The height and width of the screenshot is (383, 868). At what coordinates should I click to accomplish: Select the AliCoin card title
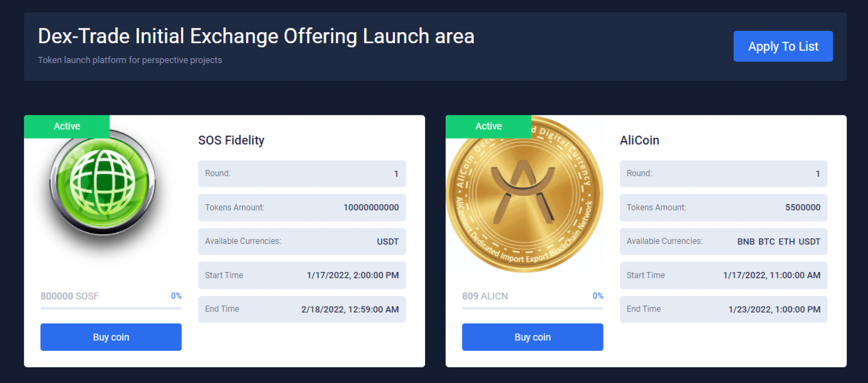click(x=639, y=140)
